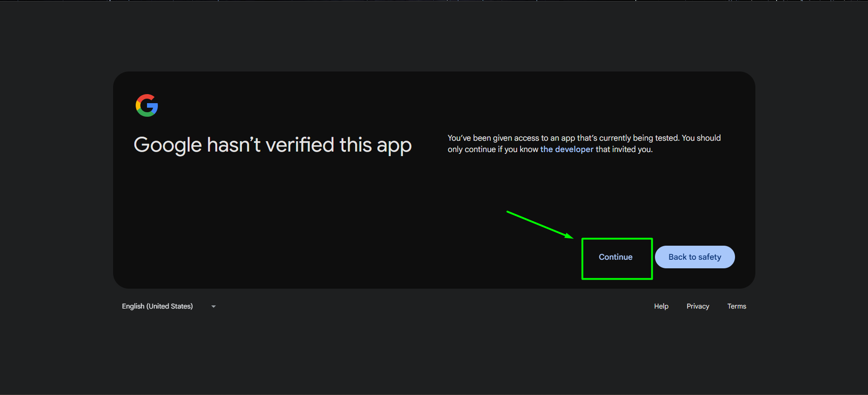Click the Back to safety button
This screenshot has height=395, width=868.
[x=695, y=257]
